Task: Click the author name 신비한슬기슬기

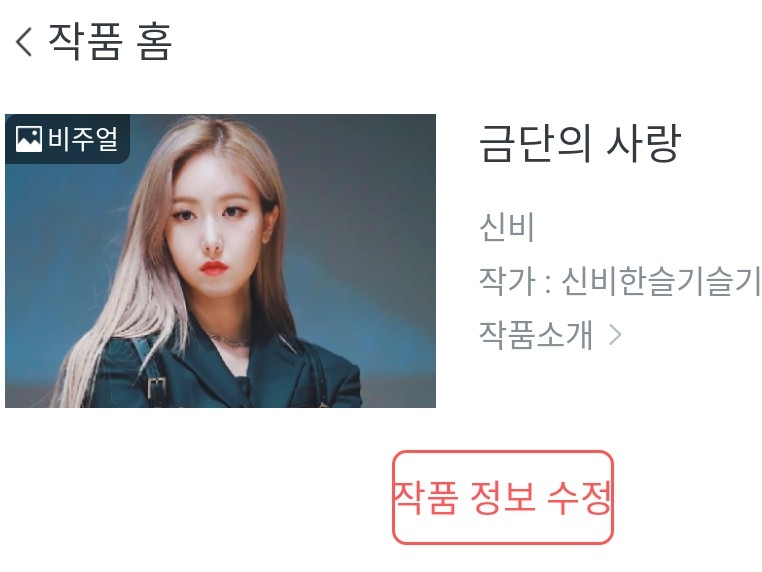Action: coord(660,281)
